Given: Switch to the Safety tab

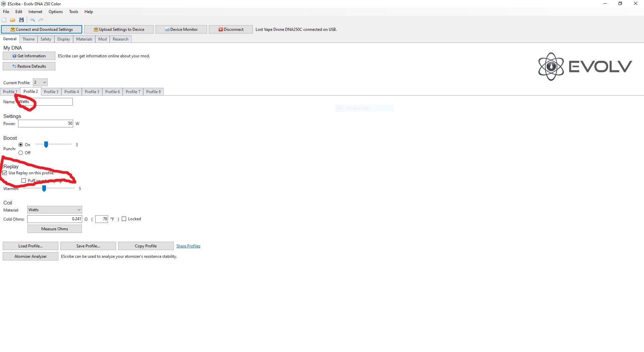Looking at the screenshot, I should [x=46, y=39].
